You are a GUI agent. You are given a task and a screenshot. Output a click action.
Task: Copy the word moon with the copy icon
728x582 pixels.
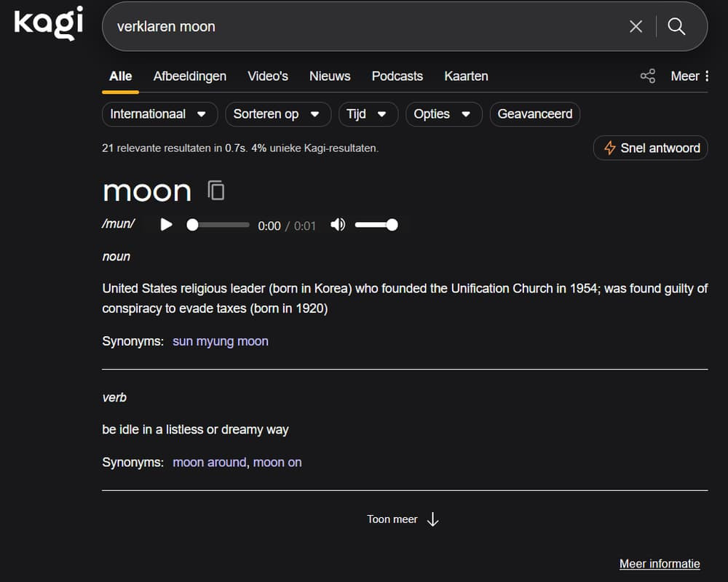[216, 191]
